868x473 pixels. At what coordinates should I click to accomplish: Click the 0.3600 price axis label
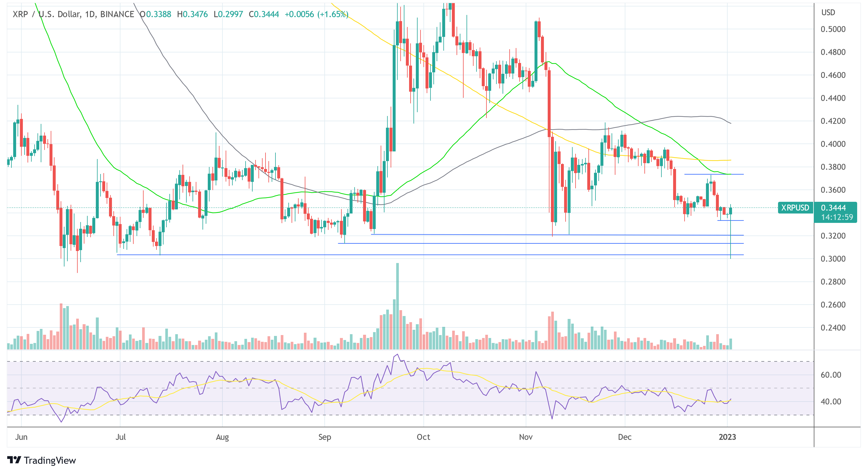coord(833,190)
